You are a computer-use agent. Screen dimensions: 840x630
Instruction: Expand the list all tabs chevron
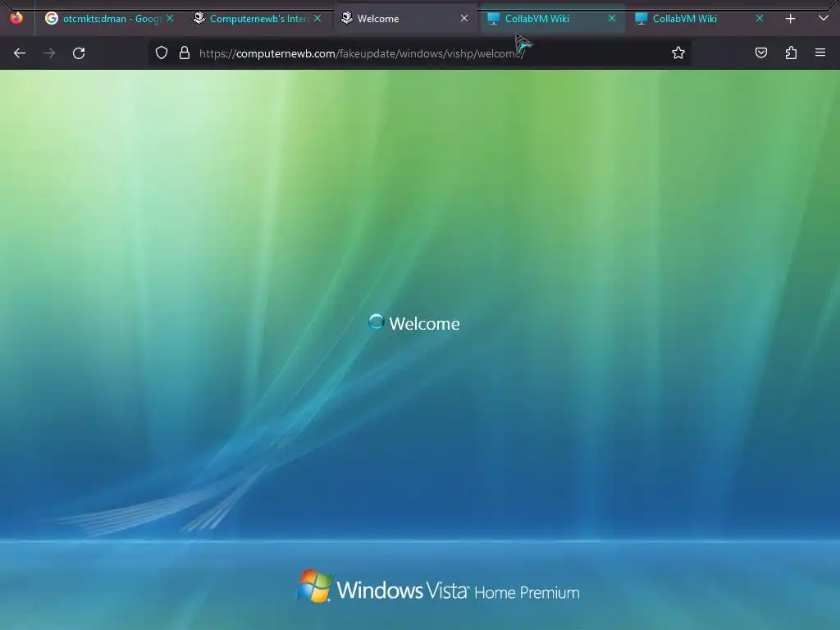point(824,18)
